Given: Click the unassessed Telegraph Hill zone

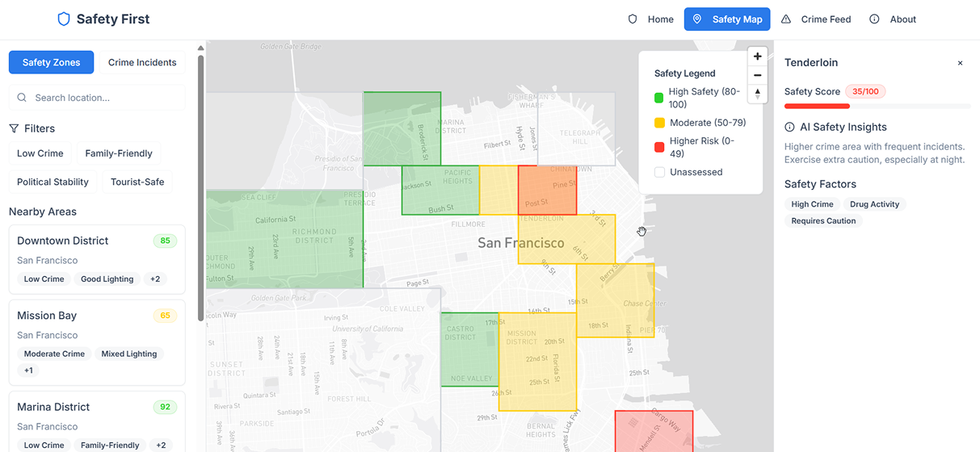Looking at the screenshot, I should (x=576, y=129).
